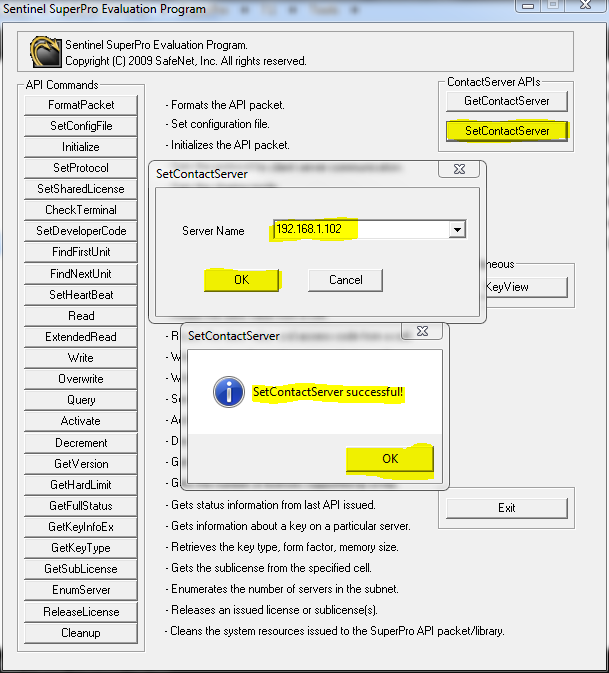This screenshot has height=673, width=609.
Task: Click the highlighted SetContactServer button
Action: click(507, 131)
